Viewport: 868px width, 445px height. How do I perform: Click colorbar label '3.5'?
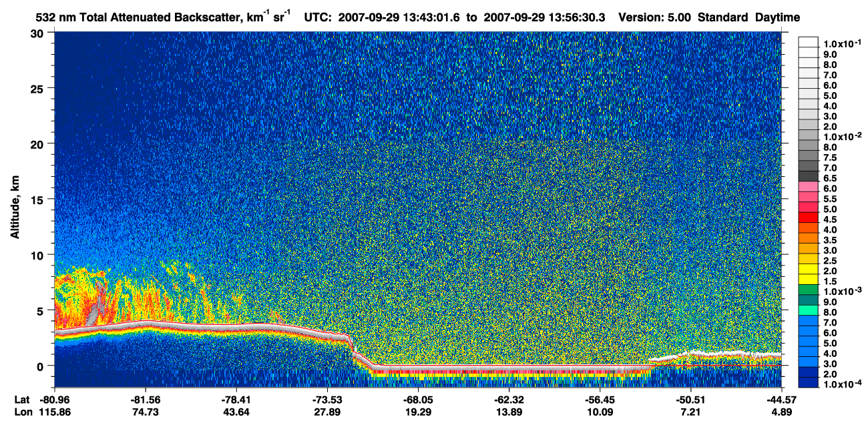tap(831, 240)
